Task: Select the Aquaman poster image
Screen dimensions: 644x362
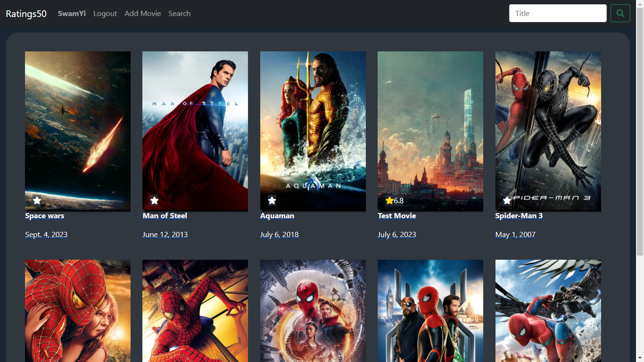Action: click(313, 131)
